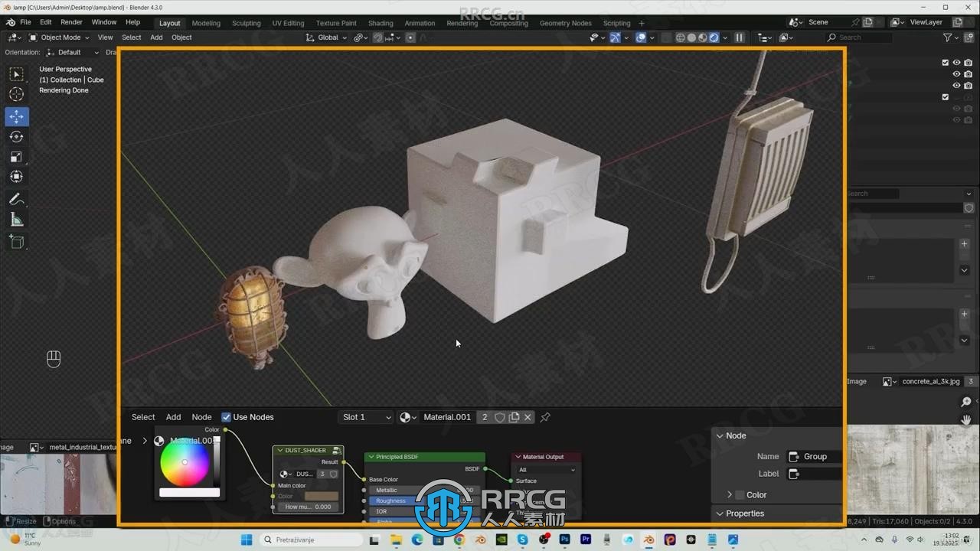Toggle X-ray mode in viewport header
Viewport: 980px width, 551px height.
[666, 37]
